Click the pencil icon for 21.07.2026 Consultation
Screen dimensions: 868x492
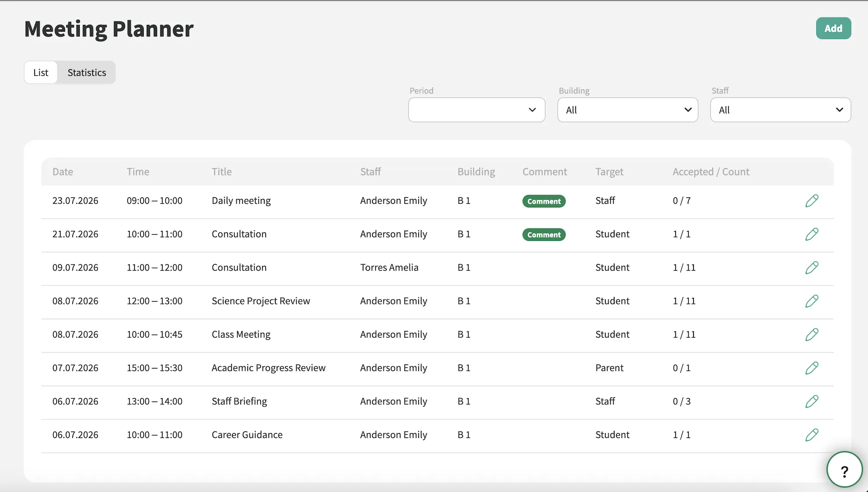812,234
